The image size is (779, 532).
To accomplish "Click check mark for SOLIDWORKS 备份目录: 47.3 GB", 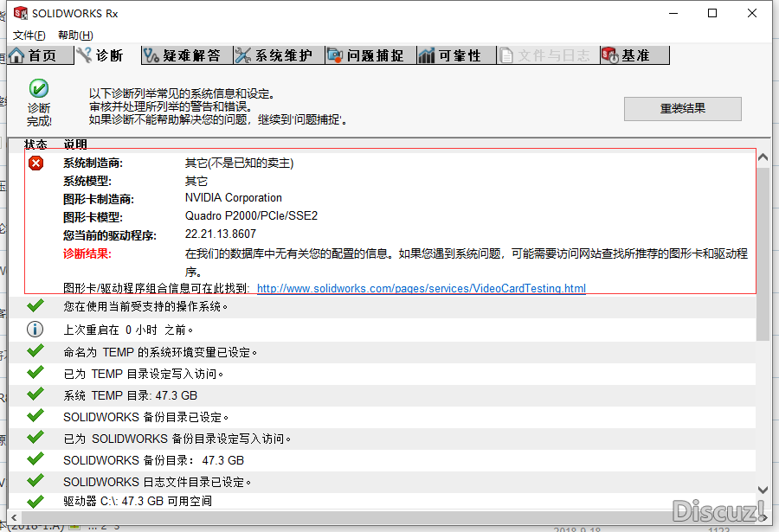I will point(35,459).
